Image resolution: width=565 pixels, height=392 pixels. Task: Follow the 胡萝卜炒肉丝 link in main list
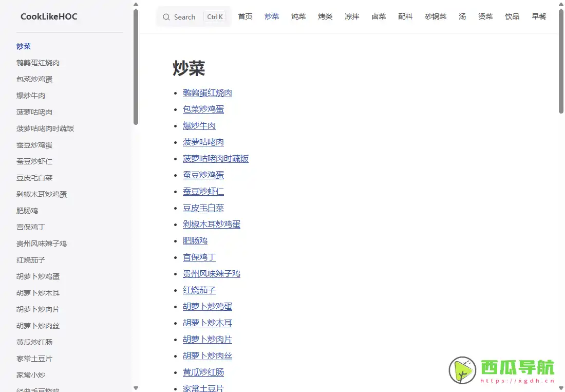click(207, 356)
